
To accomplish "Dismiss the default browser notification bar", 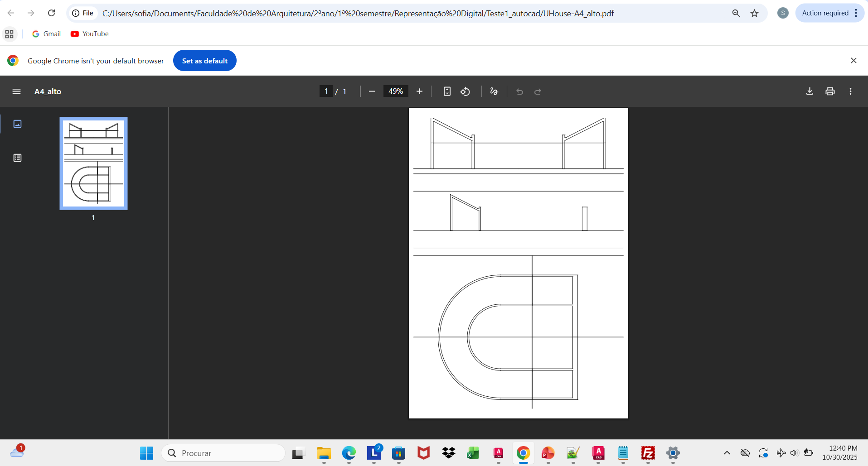I will [x=853, y=61].
